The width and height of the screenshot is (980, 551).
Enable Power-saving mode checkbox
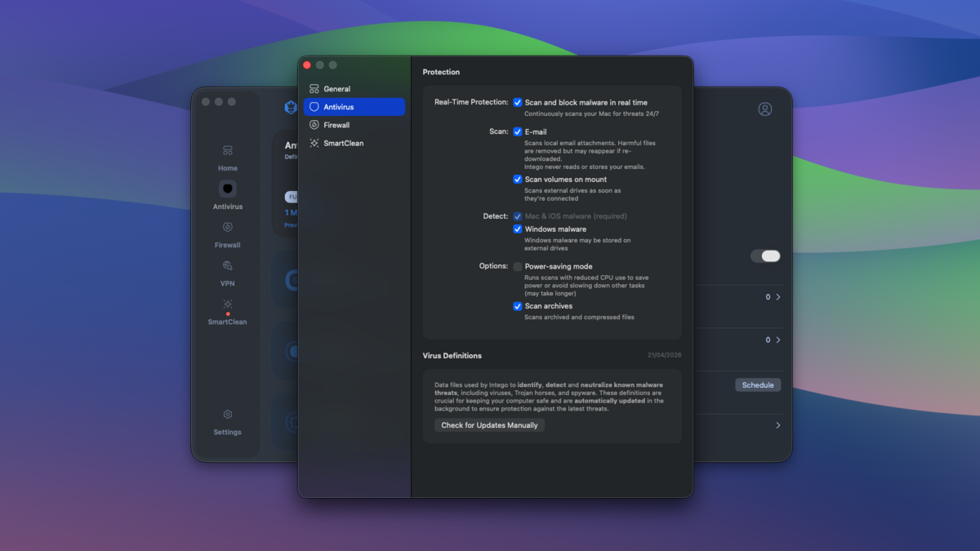tap(518, 267)
